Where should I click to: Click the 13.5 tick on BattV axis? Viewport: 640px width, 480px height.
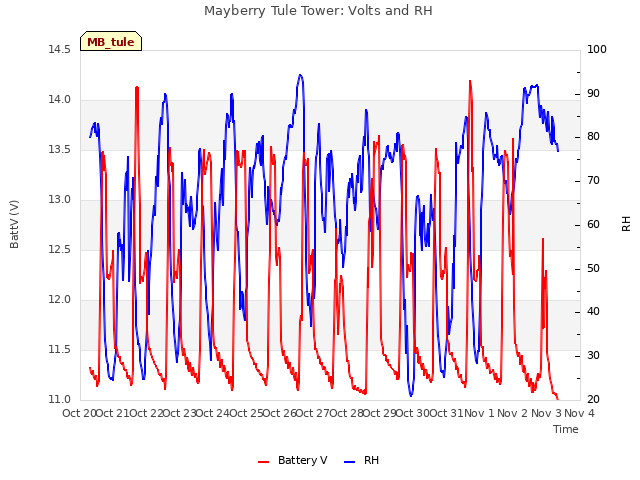tap(60, 149)
